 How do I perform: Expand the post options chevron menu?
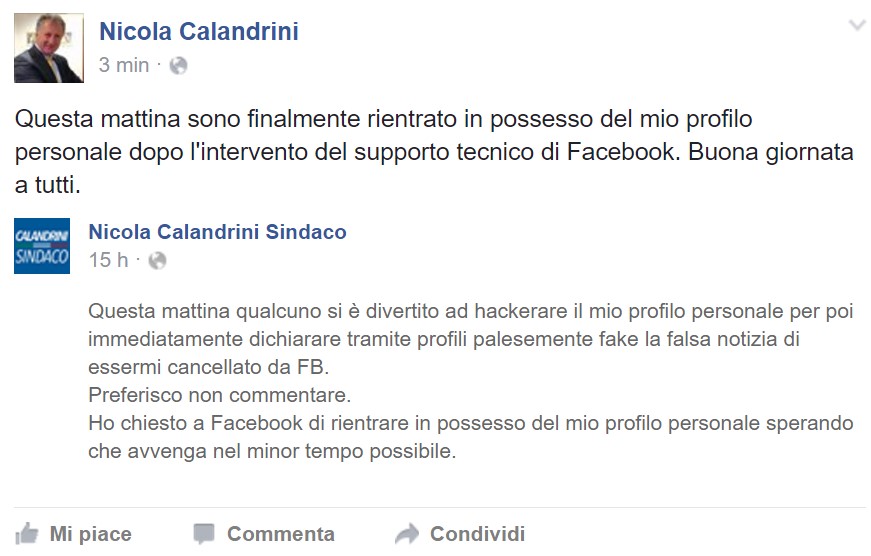pyautogui.click(x=857, y=26)
